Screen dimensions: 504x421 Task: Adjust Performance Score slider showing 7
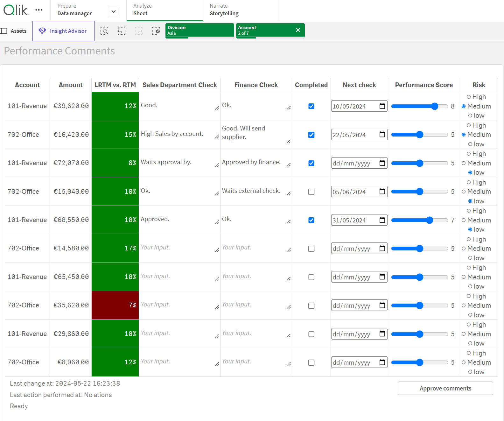[x=419, y=220]
